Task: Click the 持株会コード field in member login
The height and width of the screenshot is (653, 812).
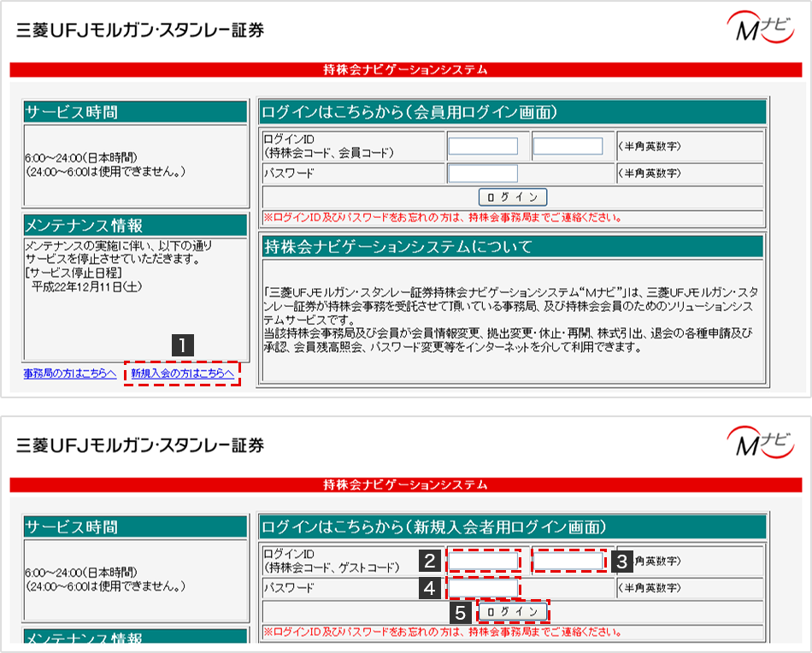Action: point(483,146)
